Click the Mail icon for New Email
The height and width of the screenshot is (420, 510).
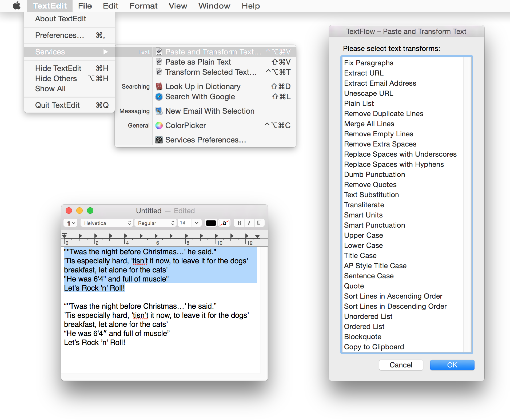[x=159, y=111]
